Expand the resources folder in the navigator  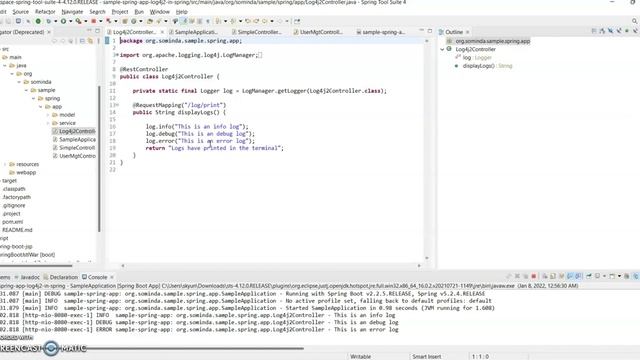pyautogui.click(x=4, y=164)
